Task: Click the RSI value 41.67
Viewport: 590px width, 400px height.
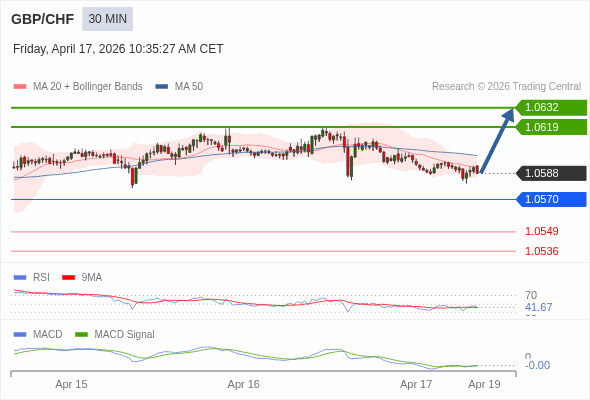Action: tap(538, 307)
